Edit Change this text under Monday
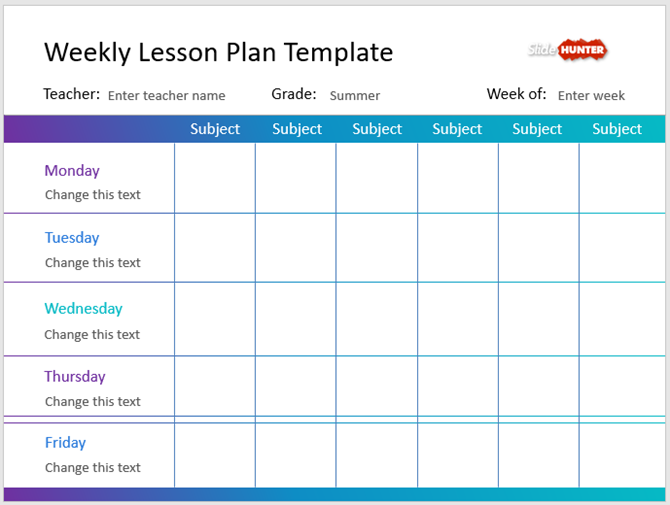670x505 pixels. click(92, 195)
